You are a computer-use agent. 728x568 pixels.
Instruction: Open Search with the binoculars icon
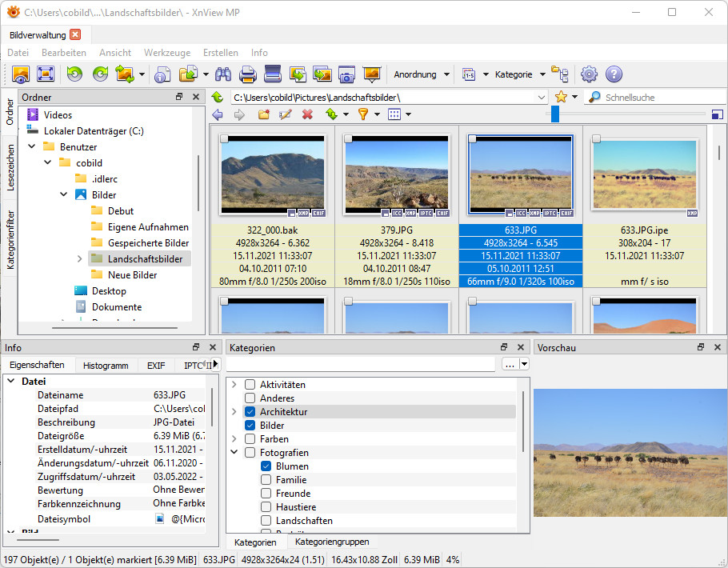[x=224, y=74]
